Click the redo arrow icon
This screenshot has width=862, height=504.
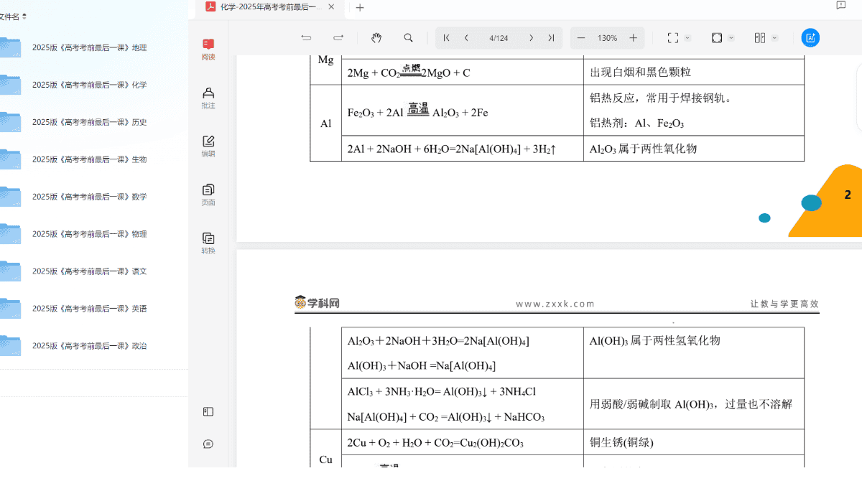pos(338,38)
